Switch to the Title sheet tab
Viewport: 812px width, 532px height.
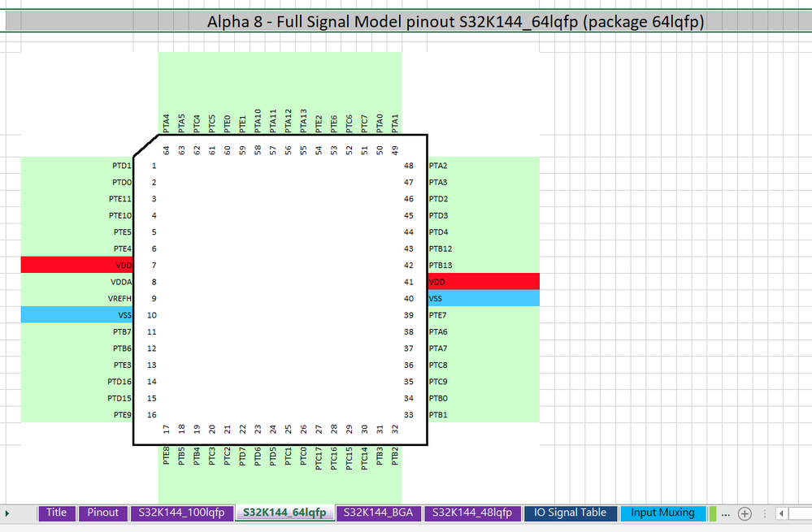coord(56,513)
